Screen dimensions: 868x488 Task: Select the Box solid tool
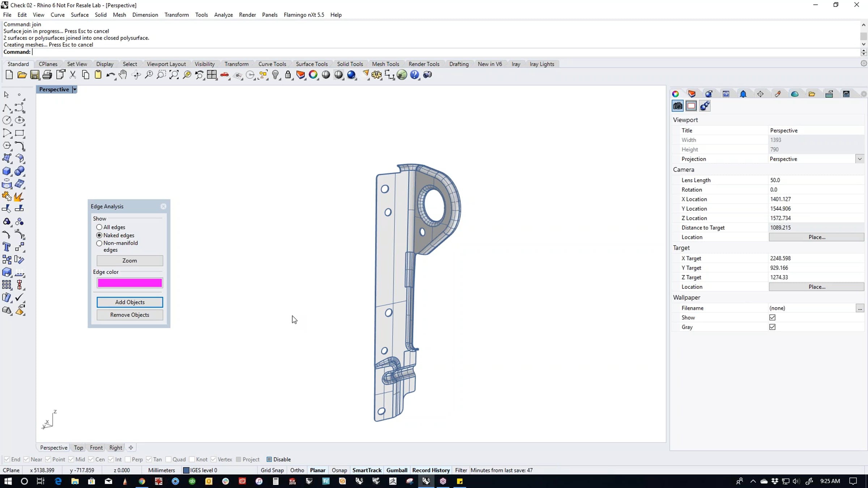(7, 171)
